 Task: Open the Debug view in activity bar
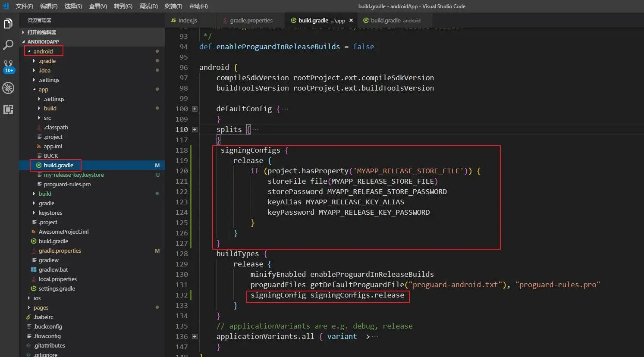(x=8, y=88)
